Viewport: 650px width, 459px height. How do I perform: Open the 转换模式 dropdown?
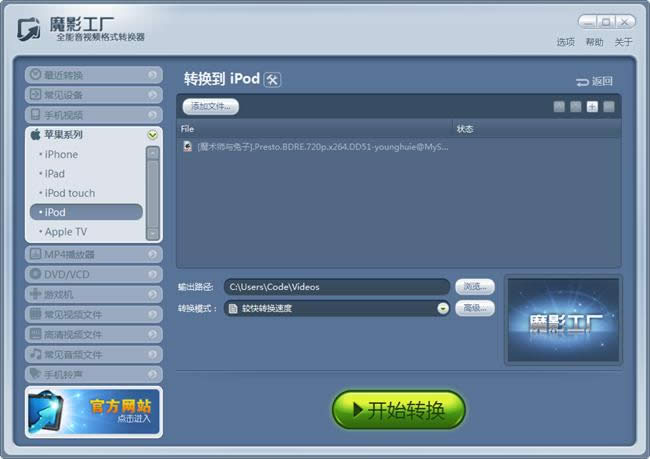[443, 308]
